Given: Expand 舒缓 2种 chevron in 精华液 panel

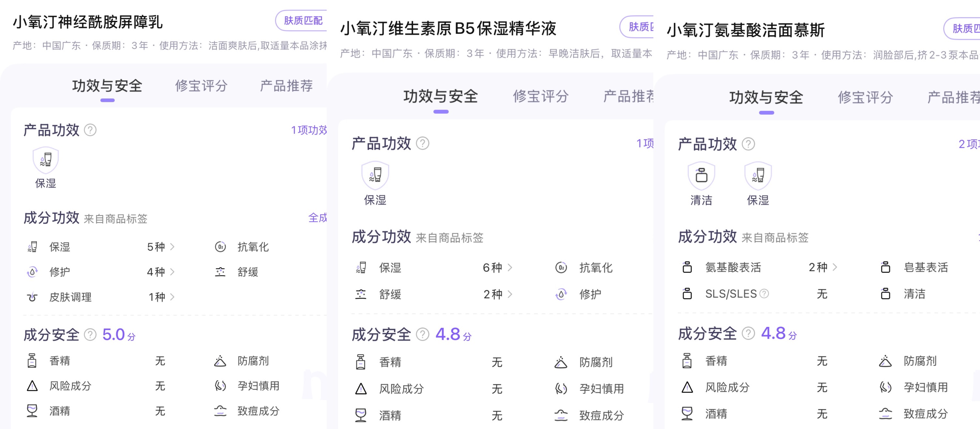Looking at the screenshot, I should coord(510,294).
